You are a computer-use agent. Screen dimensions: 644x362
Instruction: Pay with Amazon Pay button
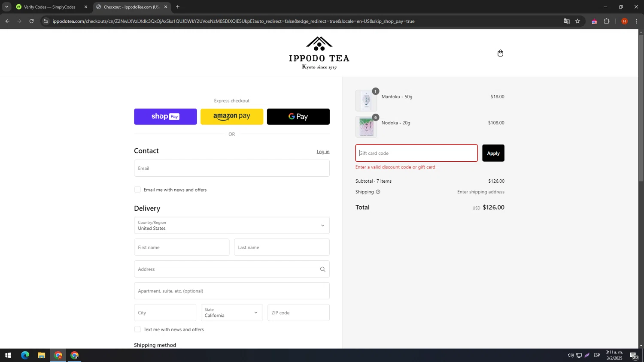(232, 117)
